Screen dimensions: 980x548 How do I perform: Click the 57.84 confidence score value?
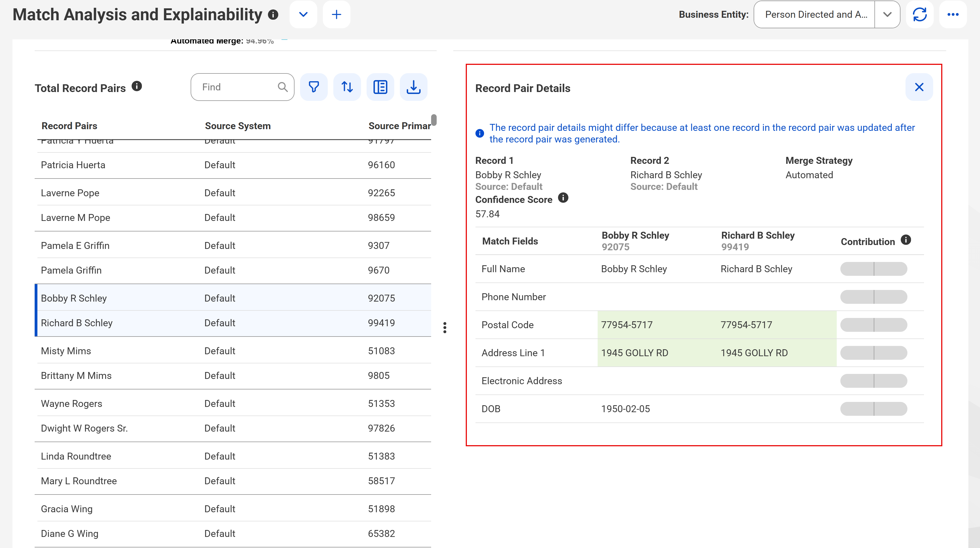tap(487, 214)
